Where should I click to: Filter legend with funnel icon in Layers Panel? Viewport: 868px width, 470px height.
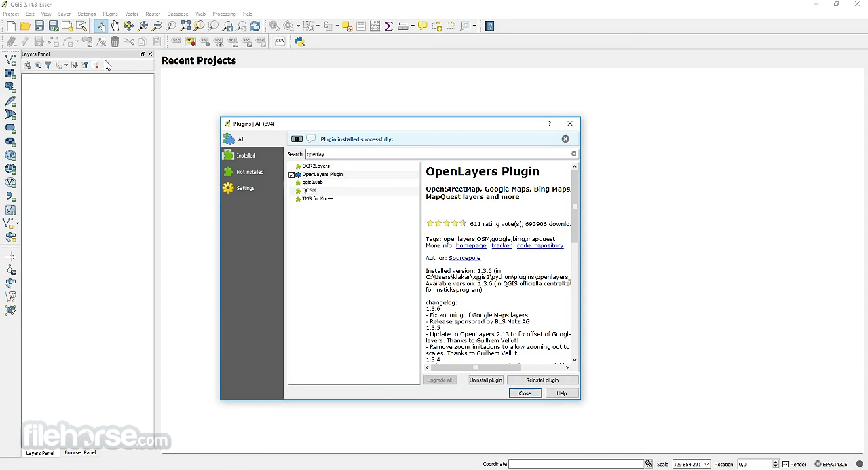[x=48, y=65]
